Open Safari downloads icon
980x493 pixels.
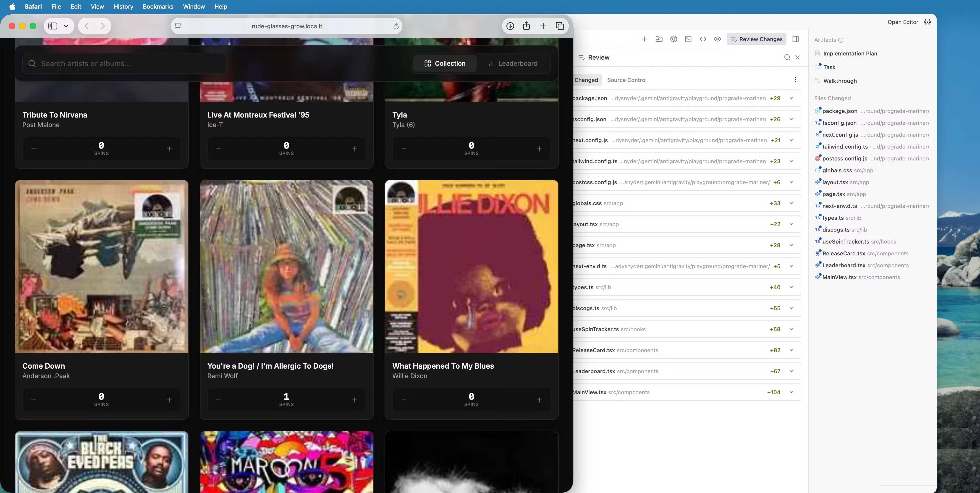[x=510, y=26]
